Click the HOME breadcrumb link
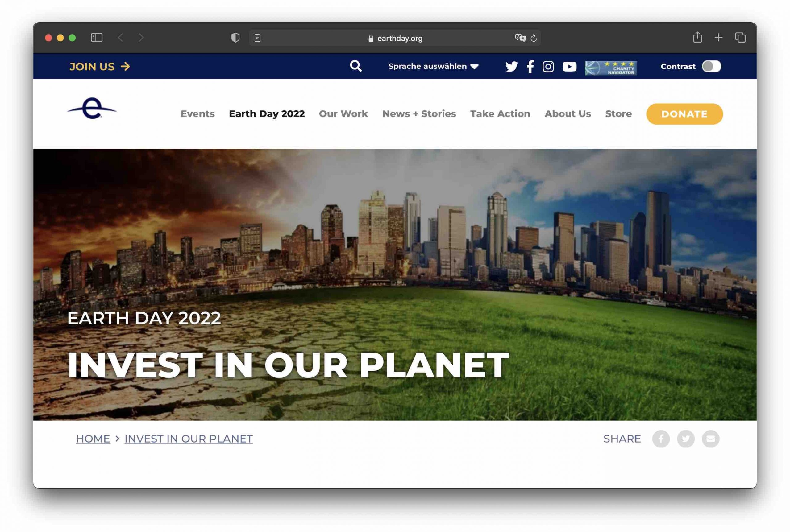 click(93, 439)
